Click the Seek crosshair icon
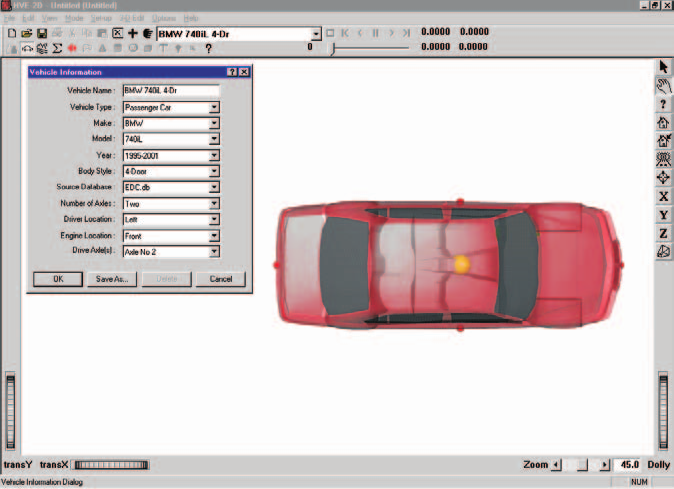Image resolution: width=674 pixels, height=489 pixels. [663, 178]
